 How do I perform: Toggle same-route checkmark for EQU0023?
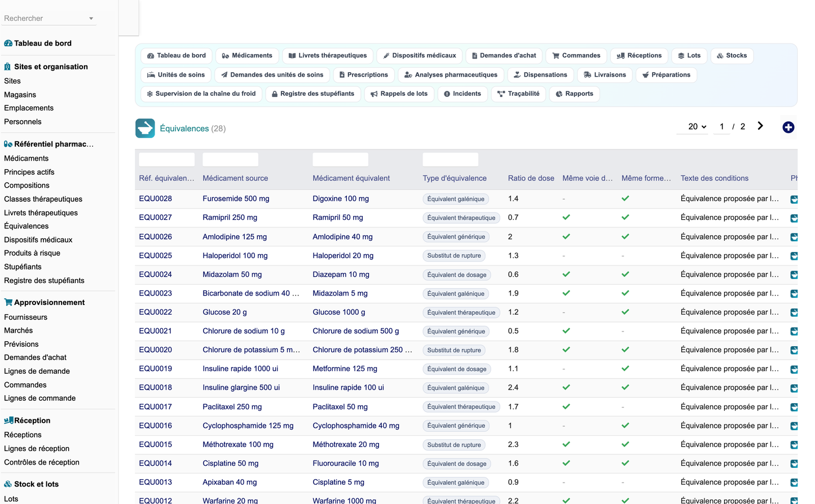pos(566,293)
